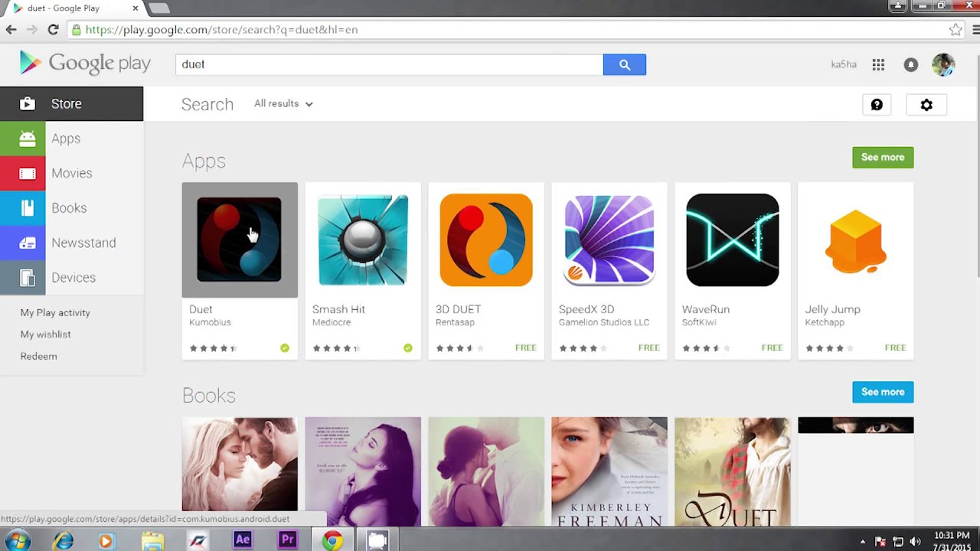Image resolution: width=980 pixels, height=551 pixels.
Task: Open the Google apps grid icon
Action: (x=878, y=65)
